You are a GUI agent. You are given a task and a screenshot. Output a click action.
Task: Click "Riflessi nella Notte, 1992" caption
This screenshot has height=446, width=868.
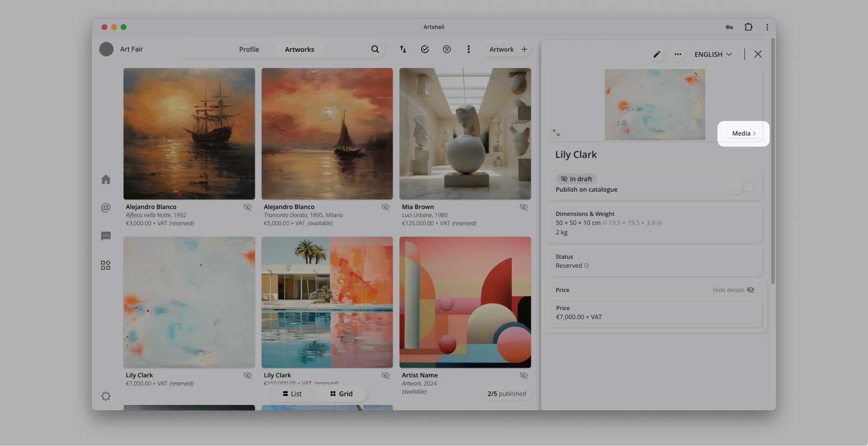pos(156,215)
